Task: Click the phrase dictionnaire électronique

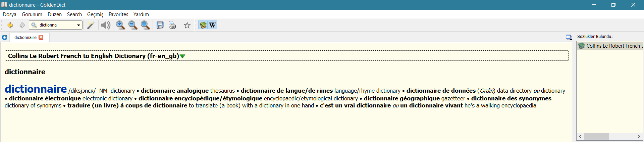Action: click(x=45, y=98)
